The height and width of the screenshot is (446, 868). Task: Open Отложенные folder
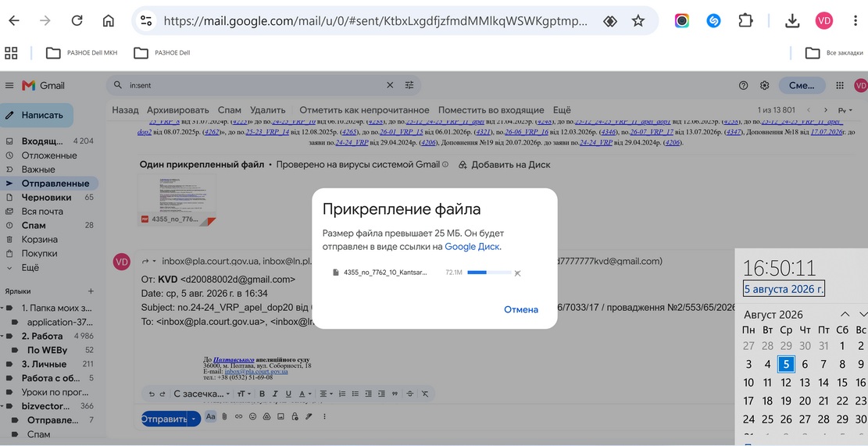[x=49, y=155]
